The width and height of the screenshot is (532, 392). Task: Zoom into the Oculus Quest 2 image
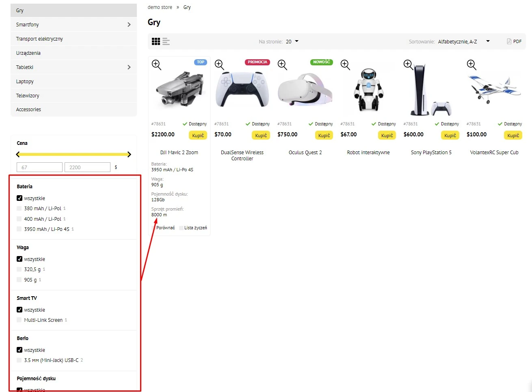[283, 65]
